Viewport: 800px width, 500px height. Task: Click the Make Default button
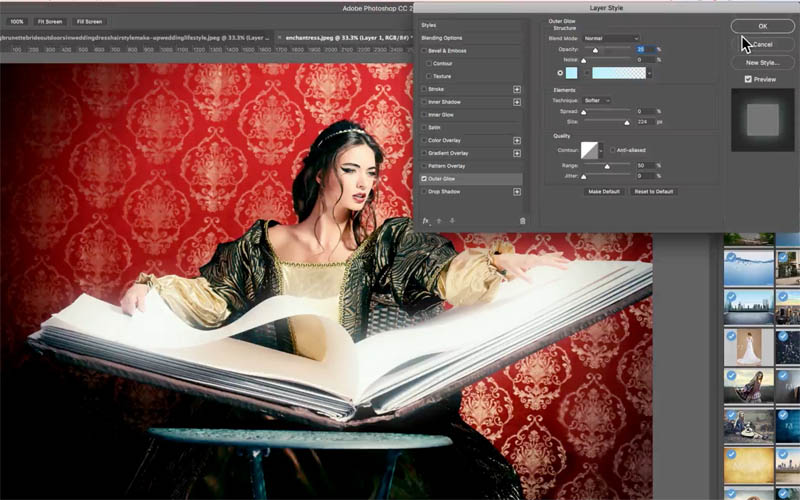[x=604, y=191]
